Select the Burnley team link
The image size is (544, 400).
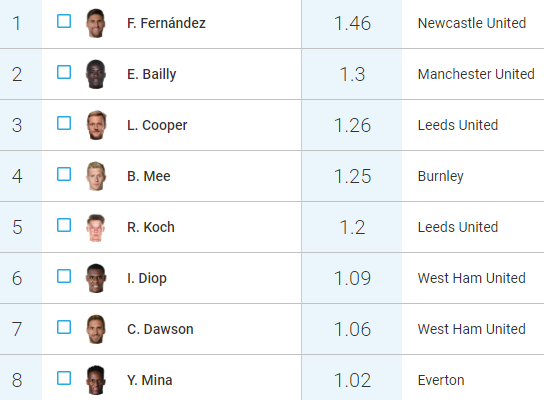click(x=441, y=176)
